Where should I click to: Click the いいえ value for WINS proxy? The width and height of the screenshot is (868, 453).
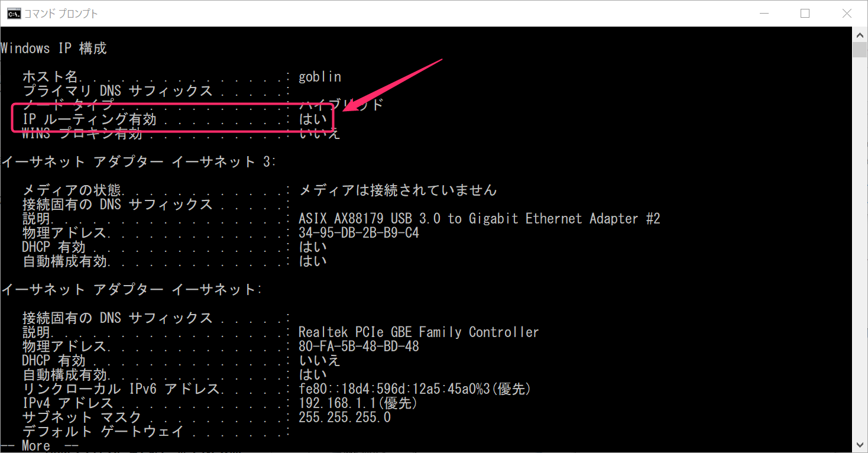[320, 134]
